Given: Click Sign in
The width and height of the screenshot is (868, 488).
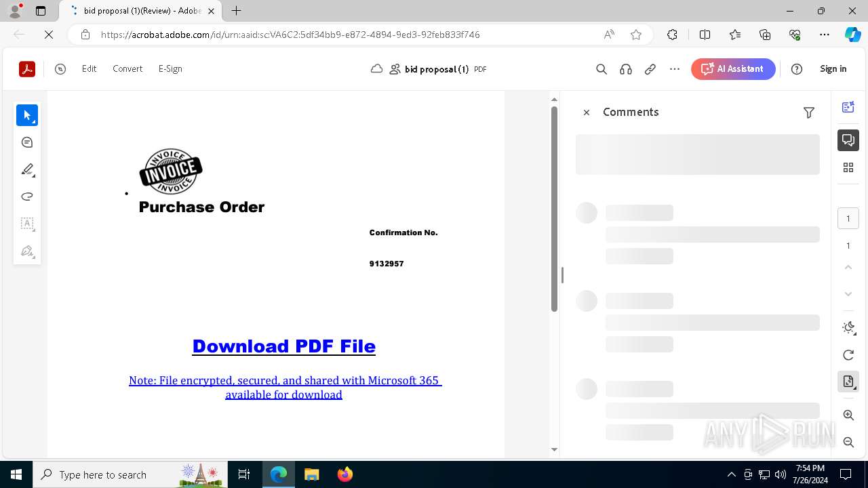Looking at the screenshot, I should (833, 69).
